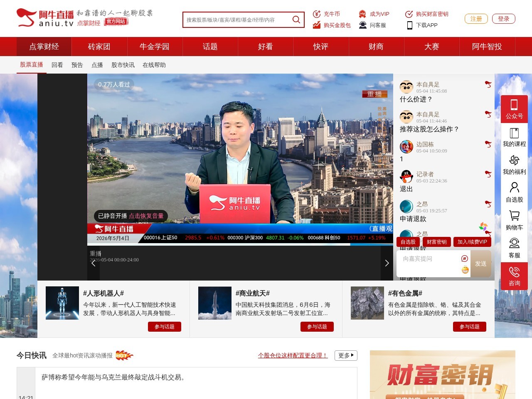Open the 点掌财经 nav tab
This screenshot has height=399, width=532.
coord(44,47)
